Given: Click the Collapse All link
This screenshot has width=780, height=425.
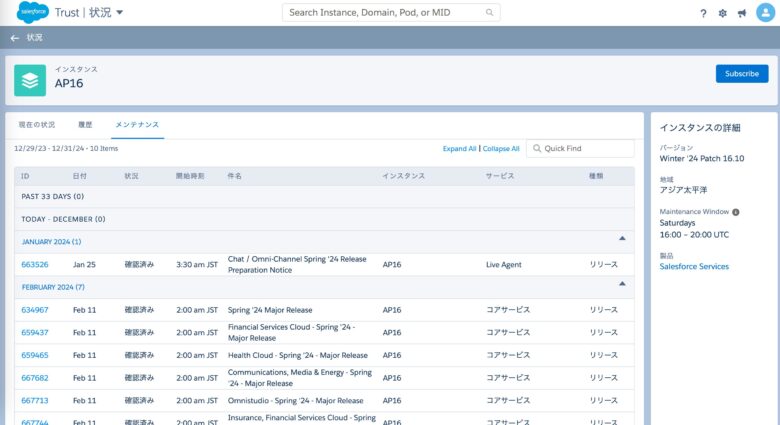Looking at the screenshot, I should (x=501, y=148).
